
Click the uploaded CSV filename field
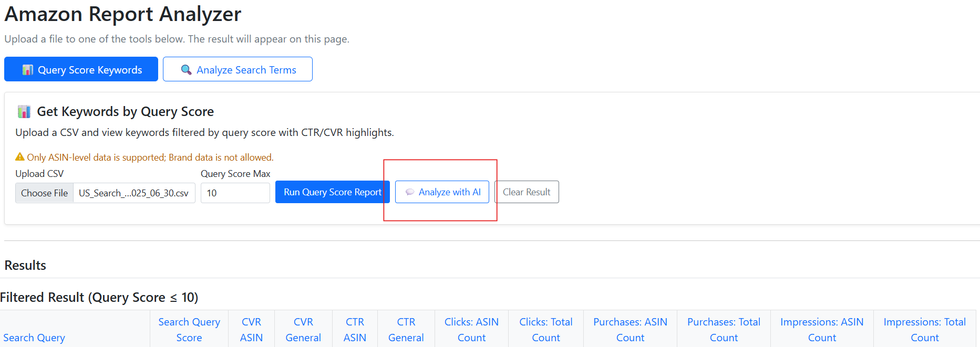(133, 193)
